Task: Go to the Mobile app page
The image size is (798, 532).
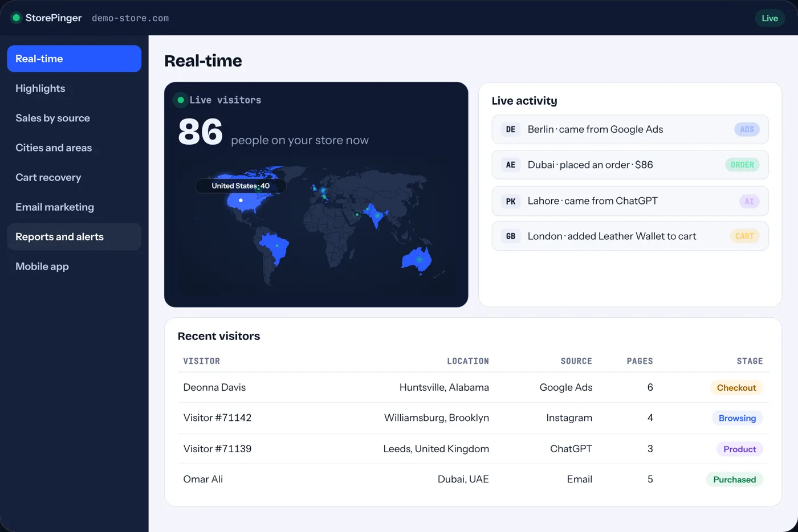Action: click(x=74, y=266)
